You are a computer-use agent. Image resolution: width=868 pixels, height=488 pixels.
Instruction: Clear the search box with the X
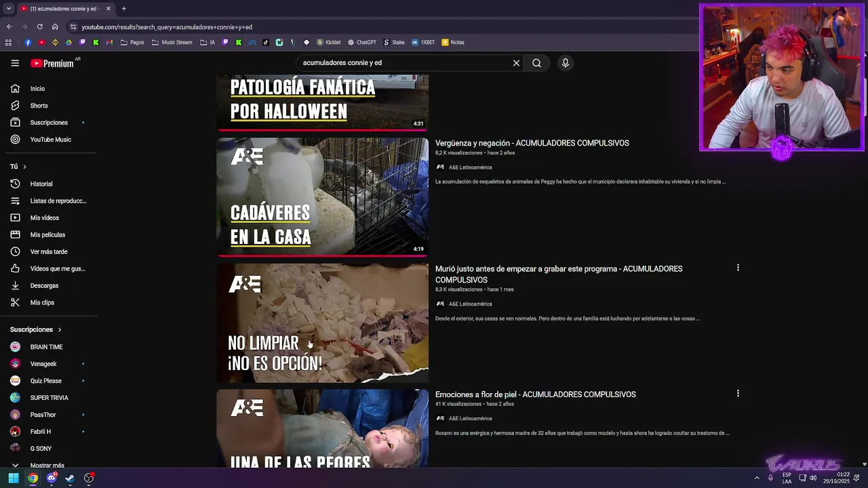pos(516,63)
